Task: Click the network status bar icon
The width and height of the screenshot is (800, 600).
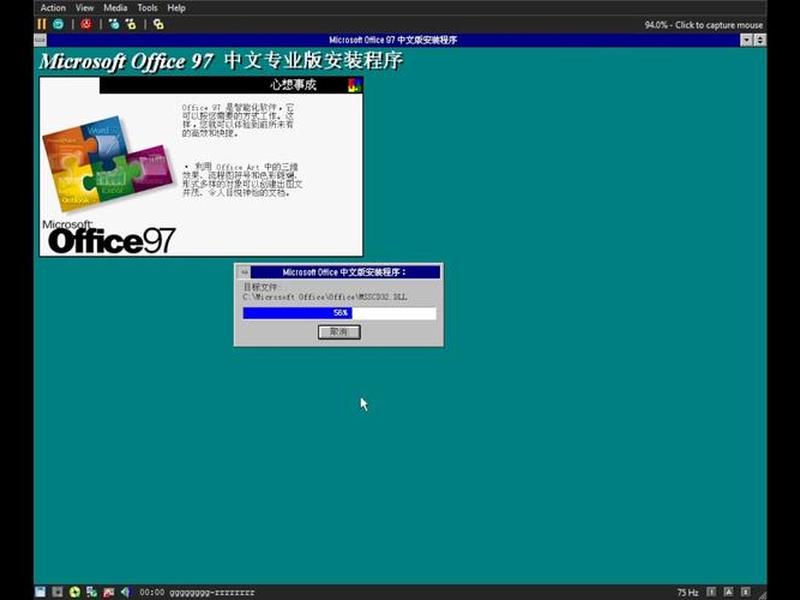Action: coord(108,592)
